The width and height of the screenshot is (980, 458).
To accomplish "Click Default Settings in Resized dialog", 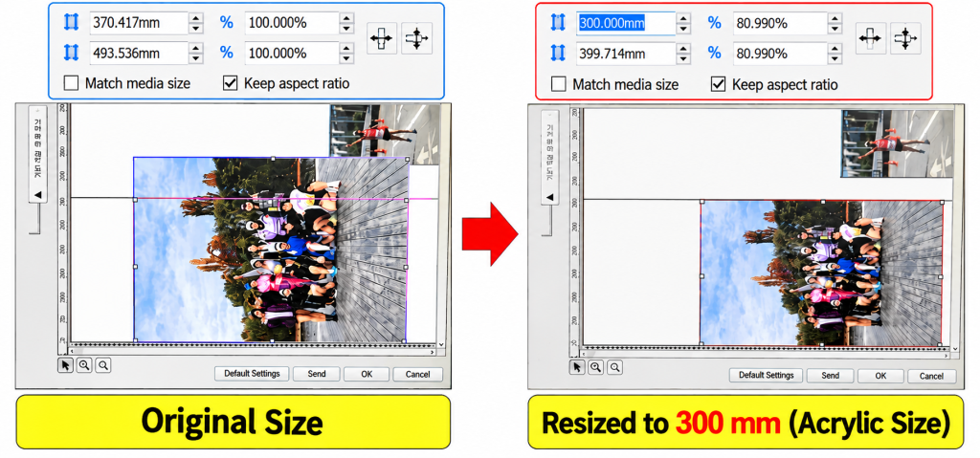I will pyautogui.click(x=767, y=376).
